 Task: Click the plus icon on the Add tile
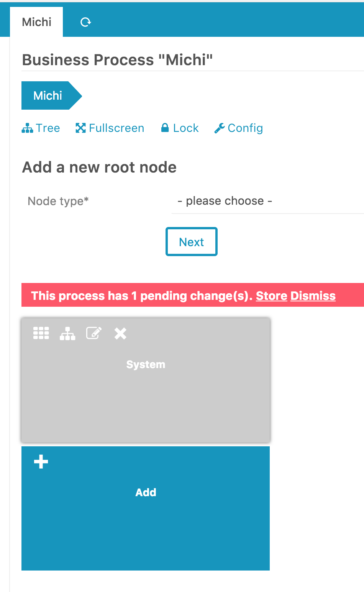pyautogui.click(x=40, y=462)
